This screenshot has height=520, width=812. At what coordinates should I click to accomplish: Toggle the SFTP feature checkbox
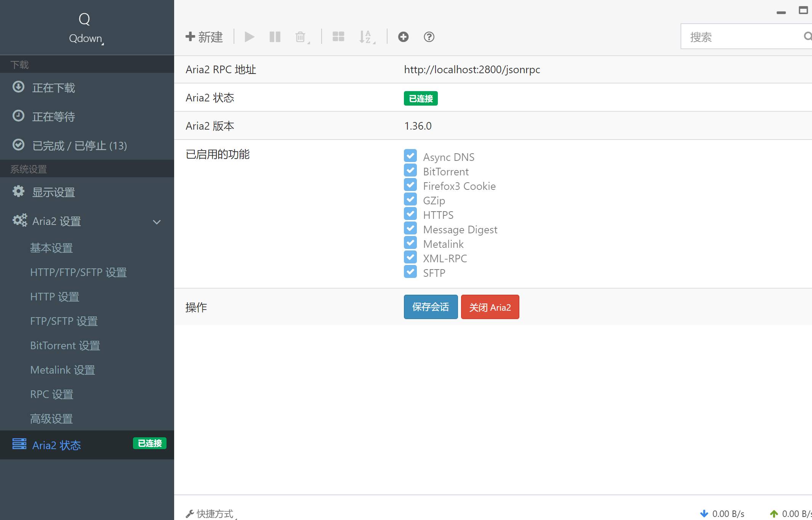click(410, 271)
